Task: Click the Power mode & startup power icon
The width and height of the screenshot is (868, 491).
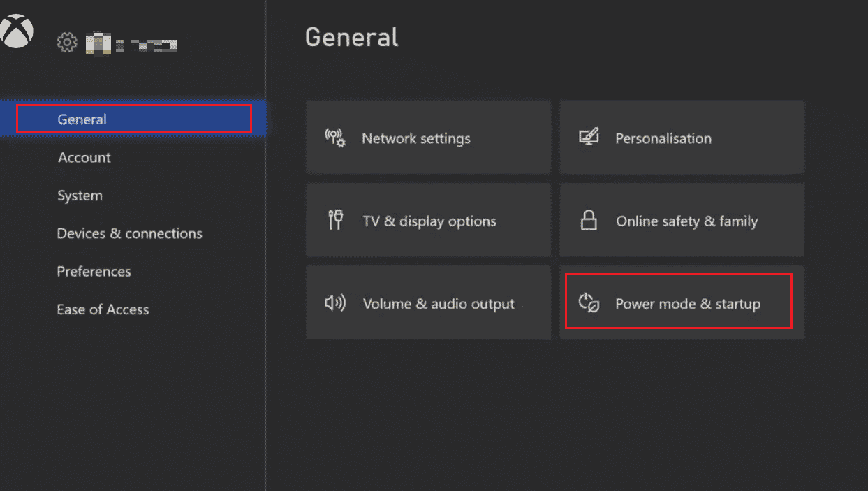Action: point(589,303)
